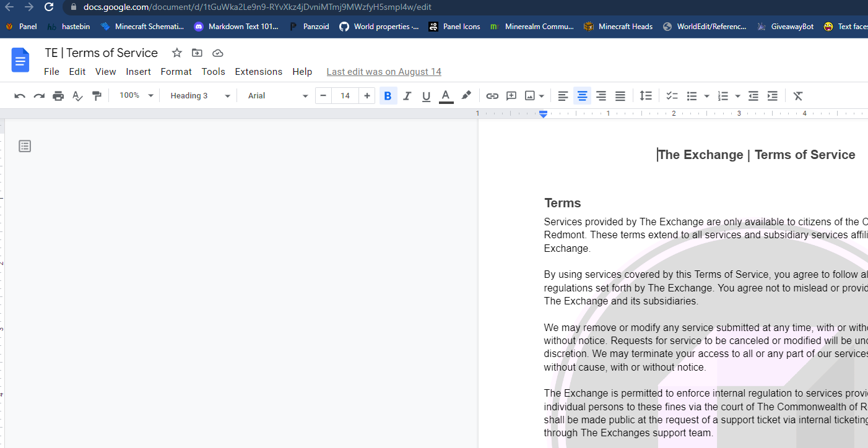The image size is (868, 448).
Task: Expand the insert image dropdown arrow
Action: tap(542, 96)
